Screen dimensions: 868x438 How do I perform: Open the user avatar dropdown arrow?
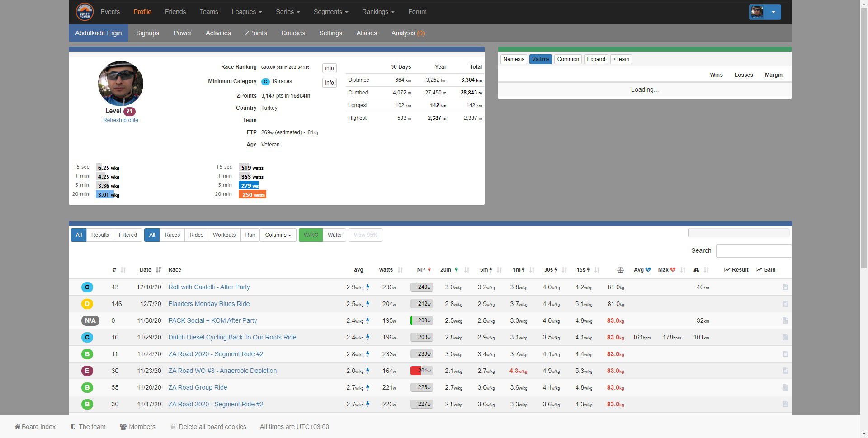773,12
